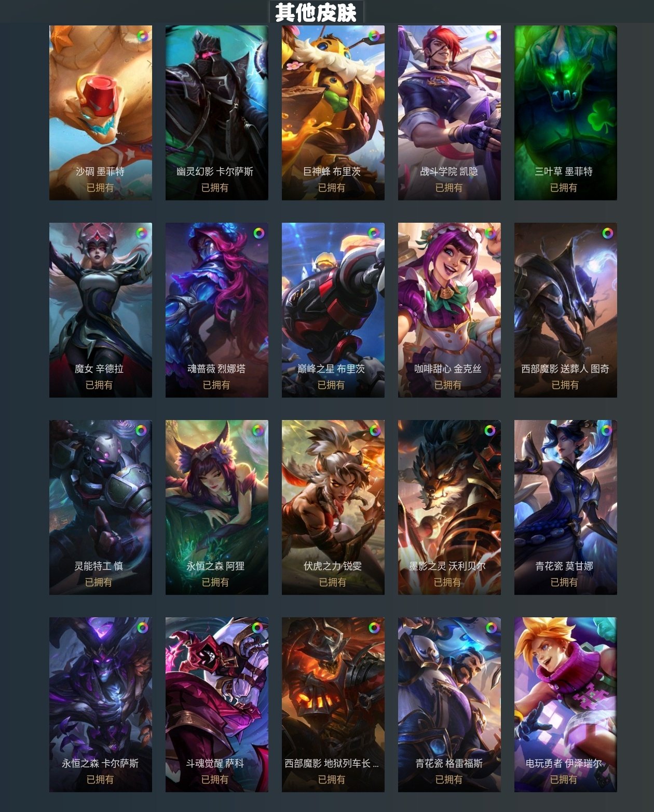Click chroma icon on 魔女 辛德拉 skin
This screenshot has width=654, height=812.
click(142, 233)
